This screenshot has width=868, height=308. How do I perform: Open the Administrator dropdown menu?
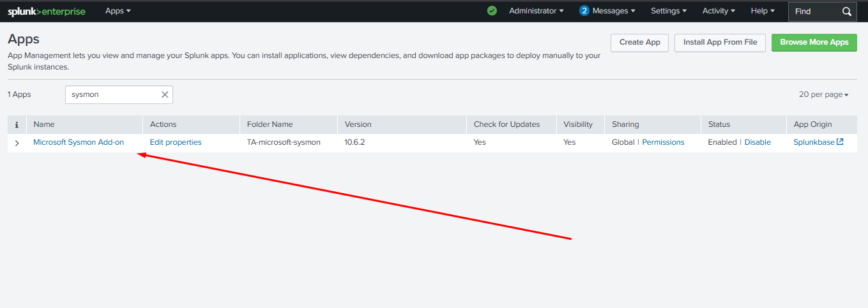(x=537, y=11)
